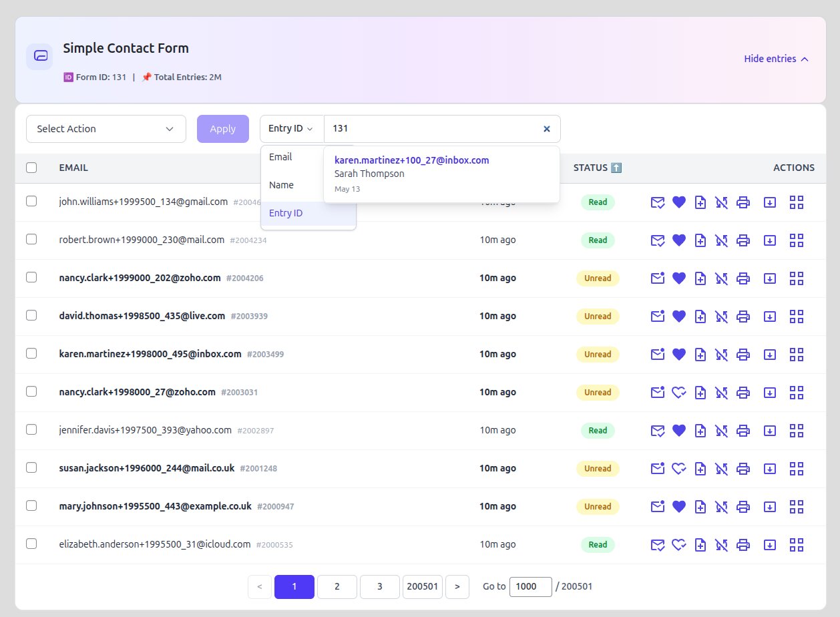Click the Go to page number field
This screenshot has width=840, height=617.
530,587
